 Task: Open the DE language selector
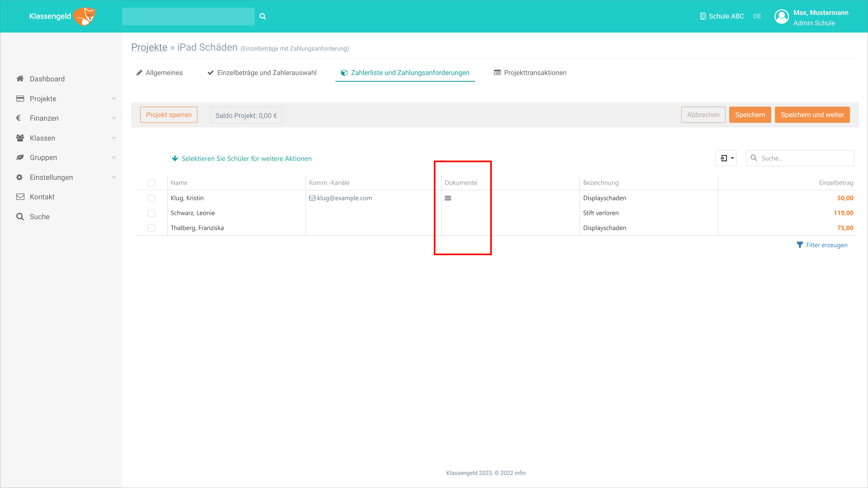pos(757,16)
